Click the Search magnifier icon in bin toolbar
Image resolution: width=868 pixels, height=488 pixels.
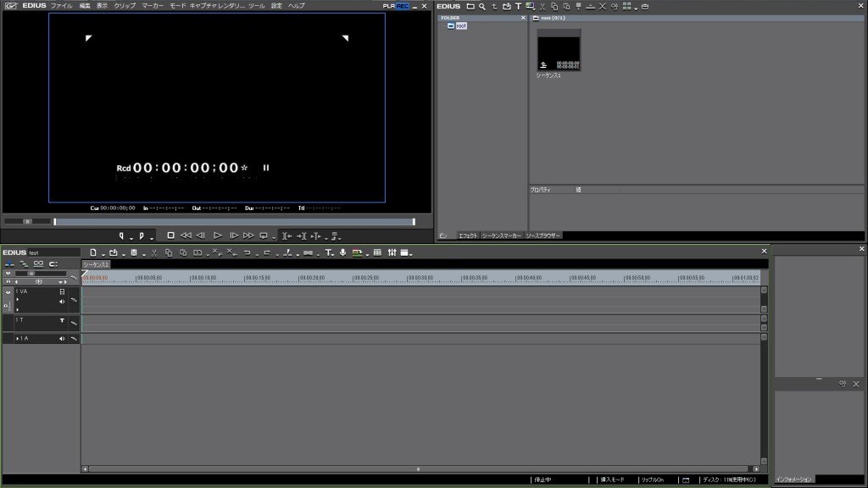click(x=482, y=7)
